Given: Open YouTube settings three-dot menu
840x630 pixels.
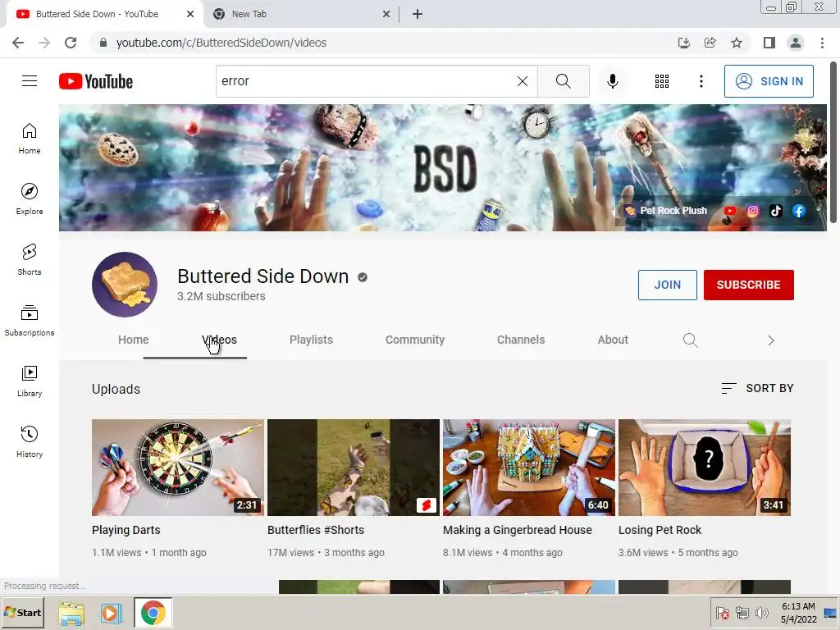Looking at the screenshot, I should [x=701, y=81].
